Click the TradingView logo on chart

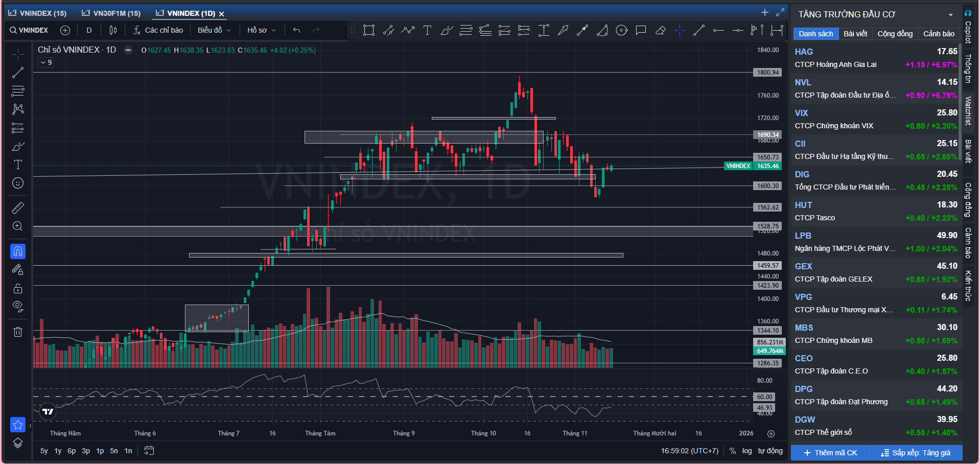tap(48, 411)
